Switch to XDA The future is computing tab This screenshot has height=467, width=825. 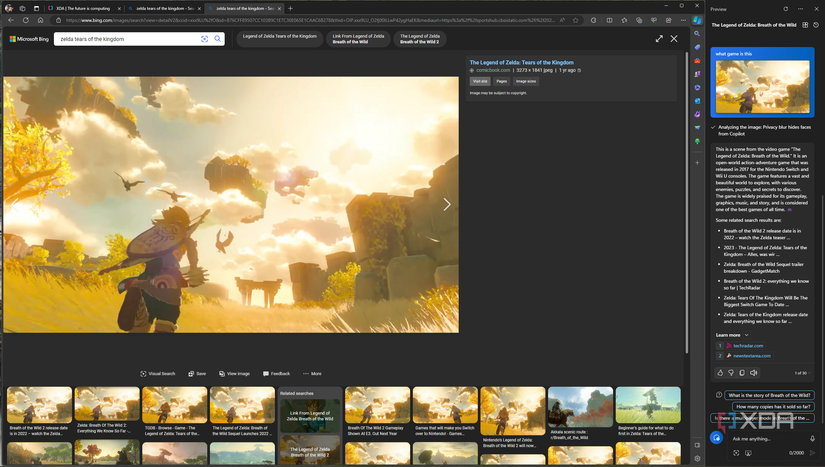point(84,8)
